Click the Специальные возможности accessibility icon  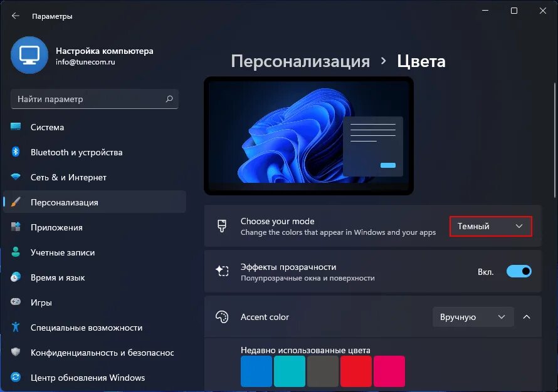pyautogui.click(x=16, y=327)
